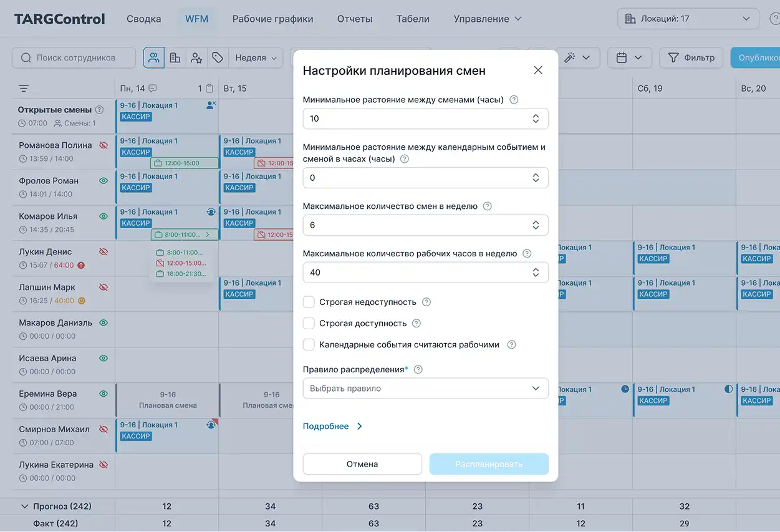Click the TARGControl logo
The image size is (780, 532).
point(60,19)
